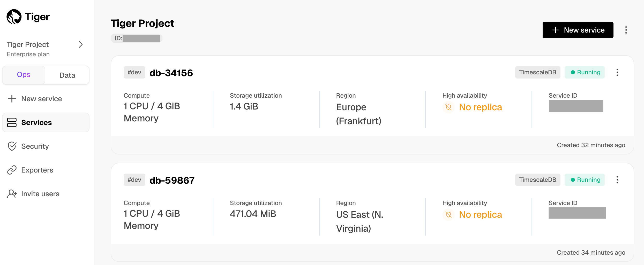Click the Exporters link icon
Screen dimensions: 644x265
[12, 170]
